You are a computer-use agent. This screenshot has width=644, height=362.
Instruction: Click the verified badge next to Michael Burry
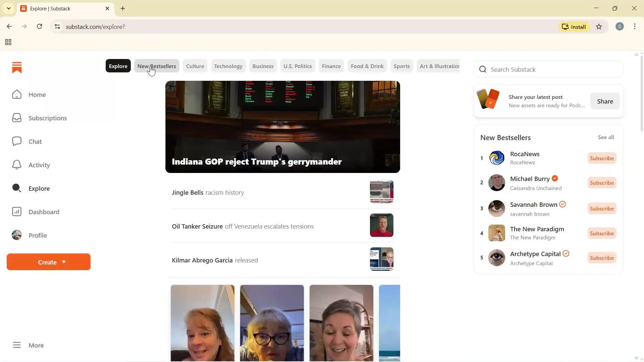555,179
